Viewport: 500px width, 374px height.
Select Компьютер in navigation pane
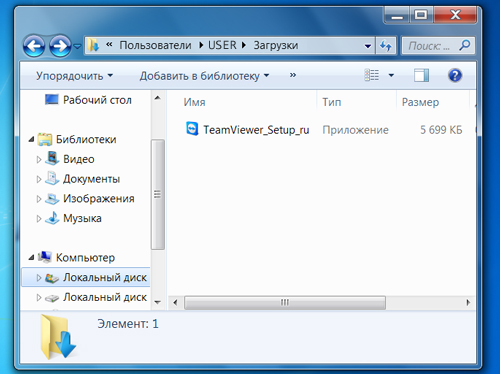click(x=85, y=258)
